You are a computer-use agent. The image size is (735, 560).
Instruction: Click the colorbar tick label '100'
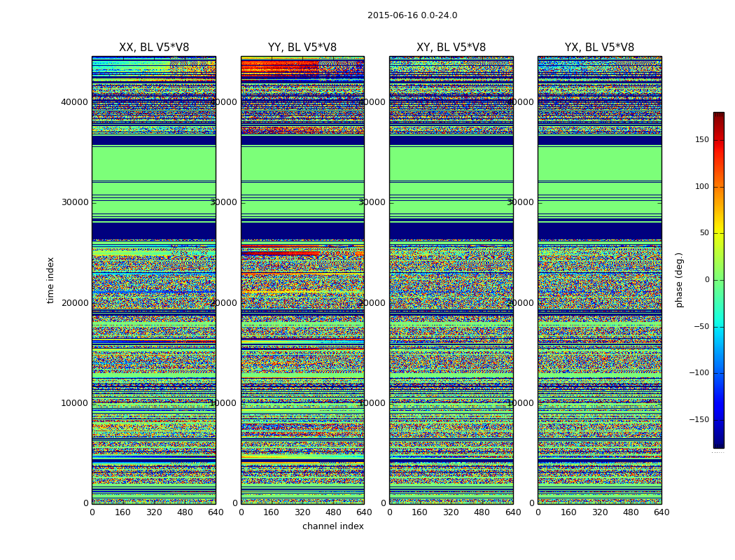(701, 186)
